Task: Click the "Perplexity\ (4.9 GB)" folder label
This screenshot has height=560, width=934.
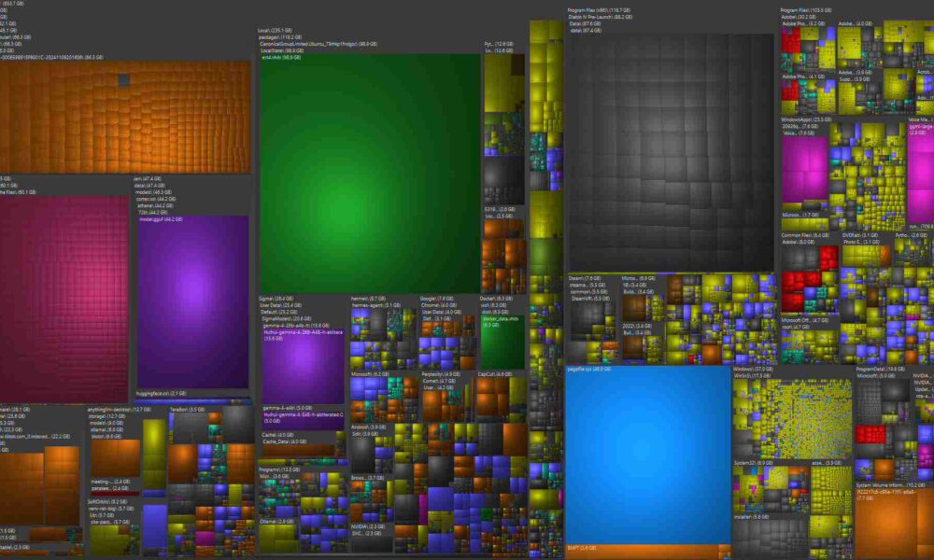Action: (441, 374)
